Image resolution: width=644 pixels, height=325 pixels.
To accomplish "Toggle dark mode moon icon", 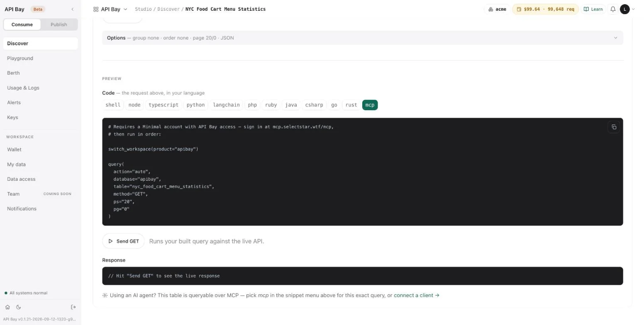I will tap(18, 307).
